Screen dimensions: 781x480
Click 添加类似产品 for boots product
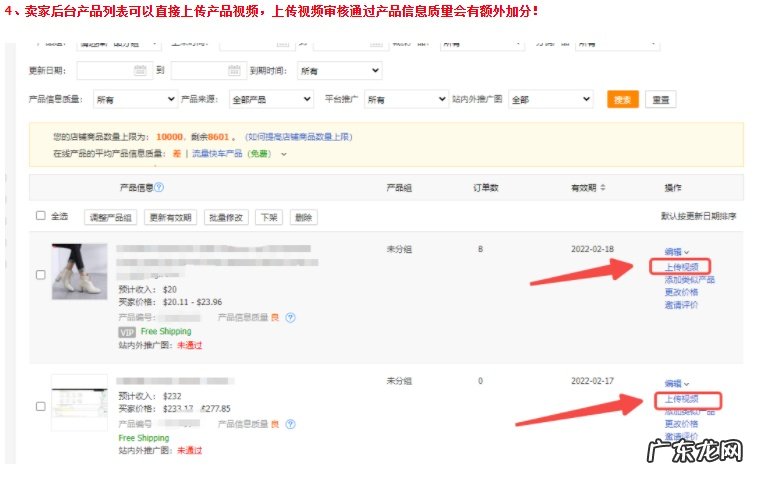click(689, 279)
